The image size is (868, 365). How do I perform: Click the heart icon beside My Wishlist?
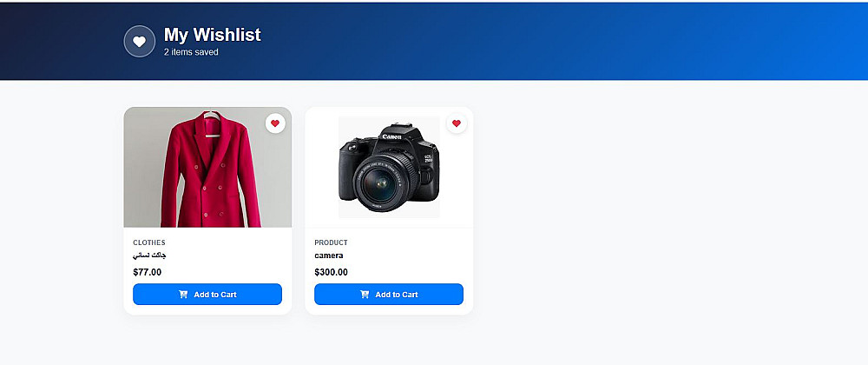click(139, 42)
